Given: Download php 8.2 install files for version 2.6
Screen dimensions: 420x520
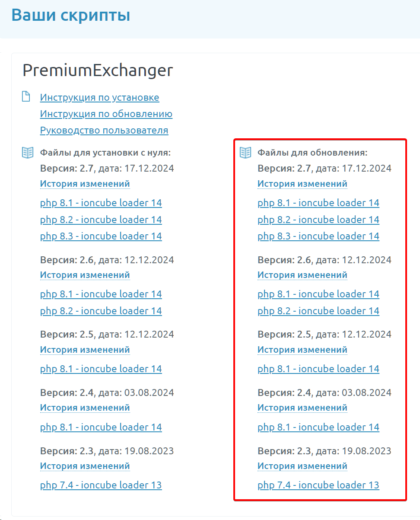Looking at the screenshot, I should point(101,311).
